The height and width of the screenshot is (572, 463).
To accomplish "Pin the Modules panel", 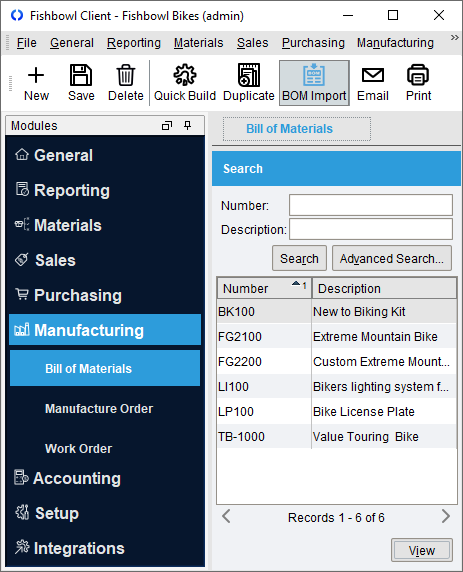I will click(x=188, y=126).
